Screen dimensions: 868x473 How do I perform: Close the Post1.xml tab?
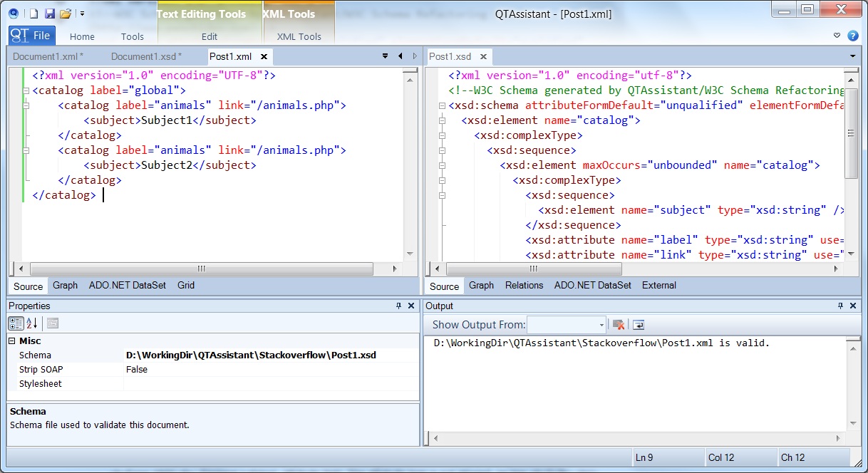click(x=264, y=56)
